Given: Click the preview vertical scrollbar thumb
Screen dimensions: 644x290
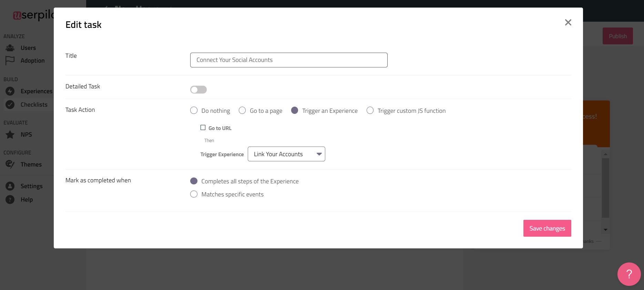Looking at the screenshot, I should click(x=605, y=188).
